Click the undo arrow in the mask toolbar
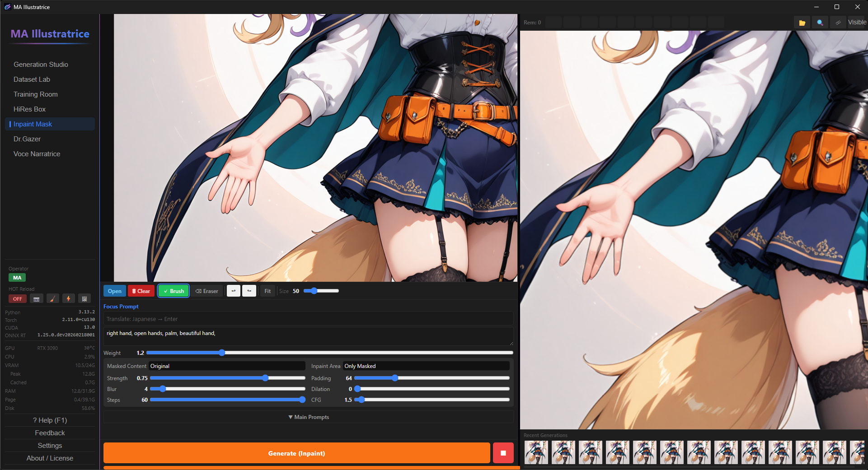 (233, 291)
